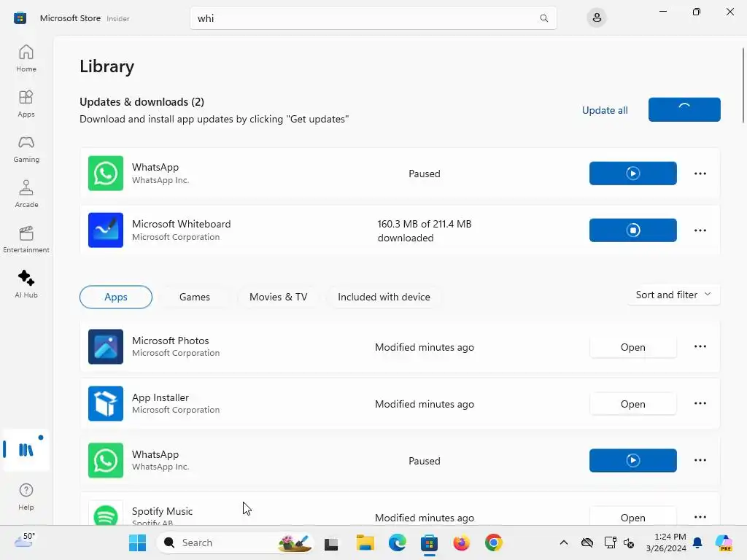Screen dimensions: 747x560
Task: Click the Microsoft Store logo icon
Action: [20, 18]
